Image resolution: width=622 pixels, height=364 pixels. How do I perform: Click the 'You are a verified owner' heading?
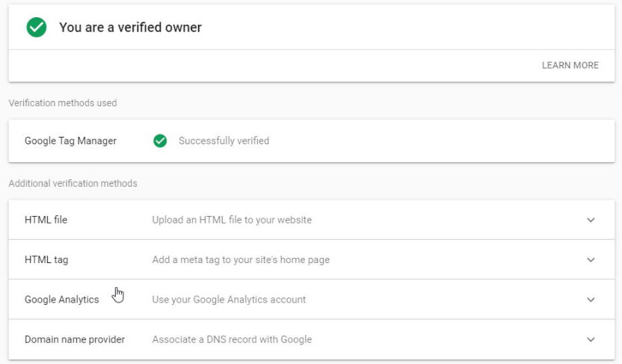131,28
